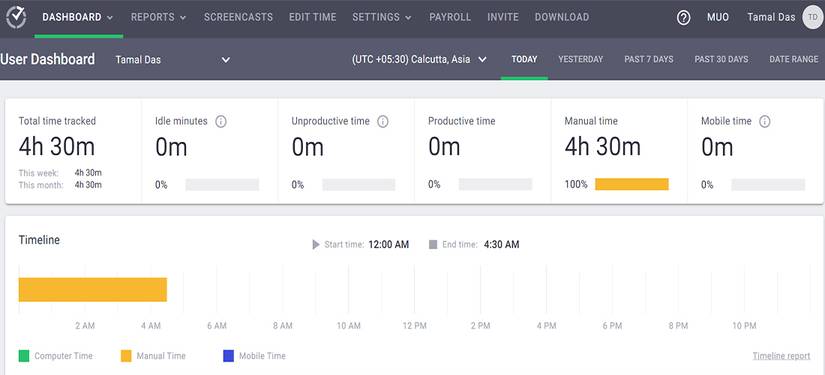Click the 12:00 AM start time value
Screen dimensions: 825x375
(x=388, y=245)
